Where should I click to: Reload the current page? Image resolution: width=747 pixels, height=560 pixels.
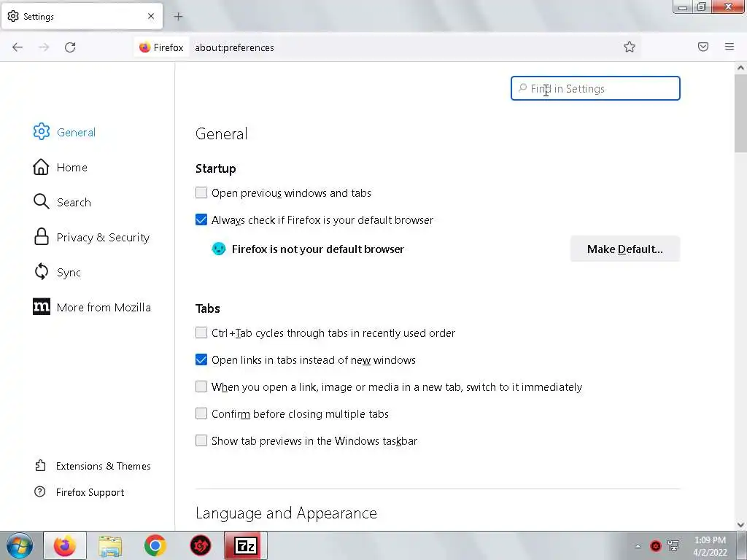click(x=70, y=47)
